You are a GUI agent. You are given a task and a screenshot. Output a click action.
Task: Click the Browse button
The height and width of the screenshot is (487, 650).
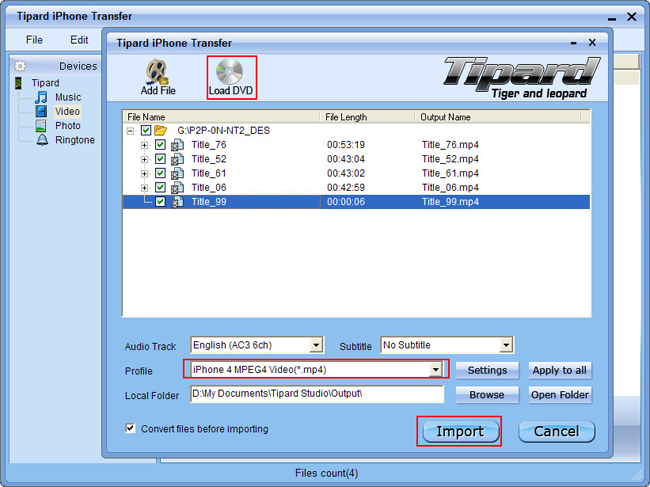coord(487,395)
